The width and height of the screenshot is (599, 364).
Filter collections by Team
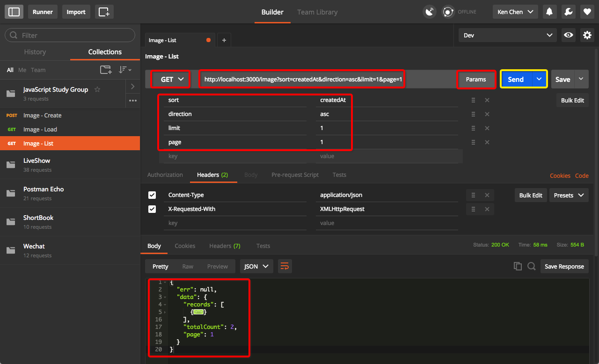38,70
